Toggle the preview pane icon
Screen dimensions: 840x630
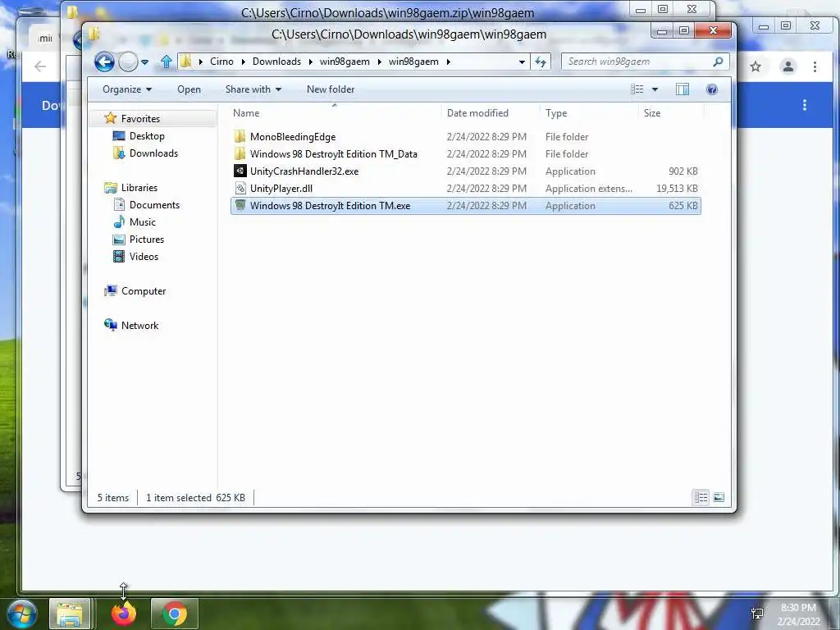pyautogui.click(x=682, y=89)
